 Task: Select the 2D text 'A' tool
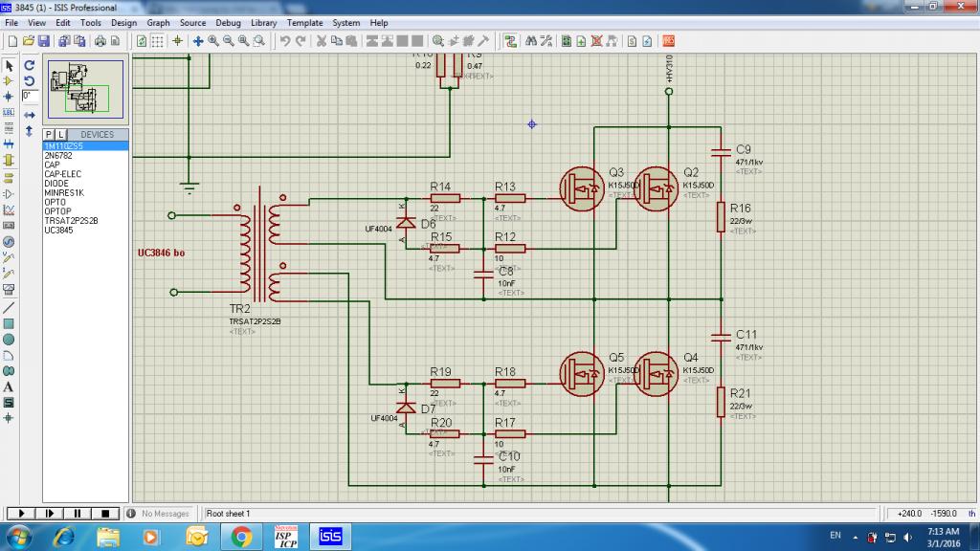9,386
